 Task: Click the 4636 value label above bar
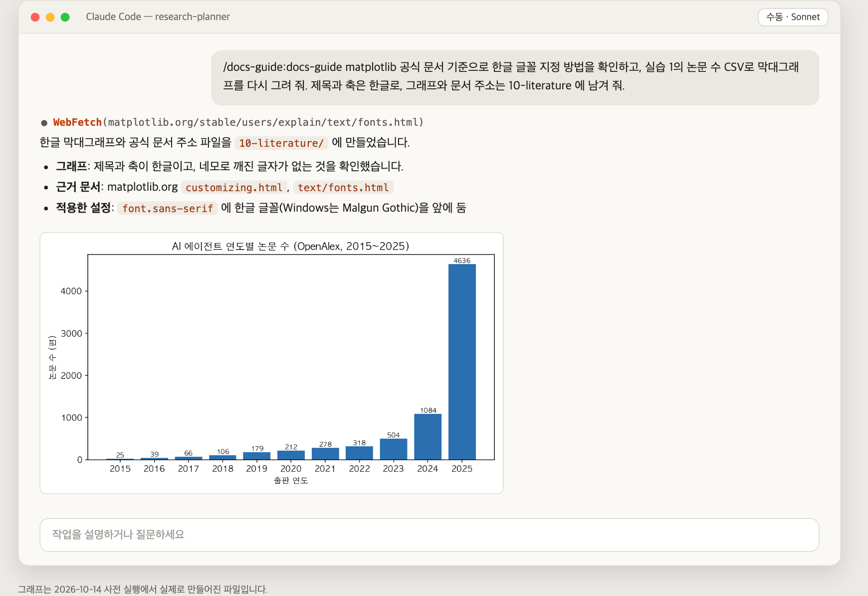[462, 261]
